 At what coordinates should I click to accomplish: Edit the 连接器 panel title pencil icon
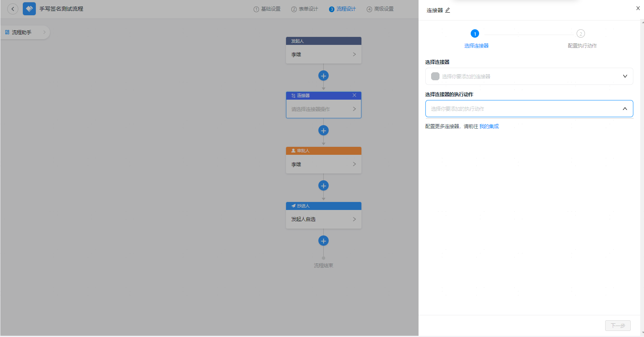[447, 10]
